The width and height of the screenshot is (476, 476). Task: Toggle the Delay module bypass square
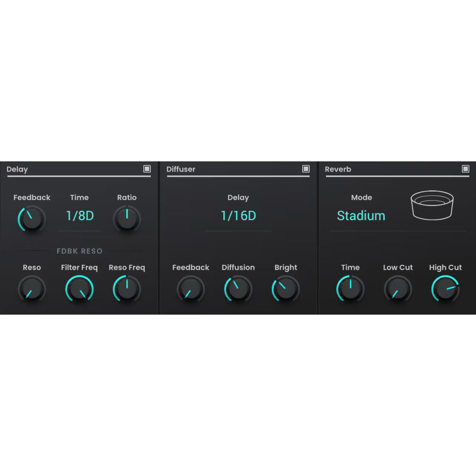coord(147,169)
